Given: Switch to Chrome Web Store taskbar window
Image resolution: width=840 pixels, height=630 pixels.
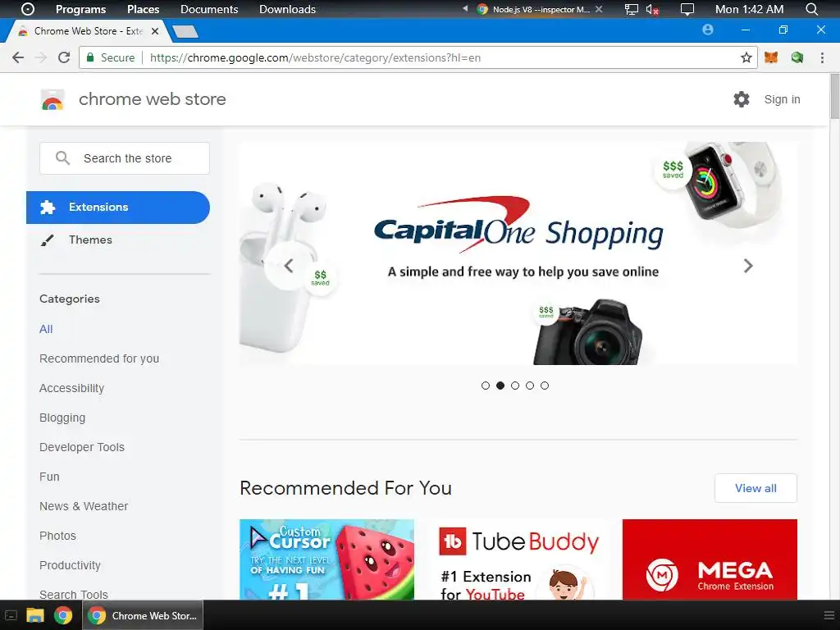Looking at the screenshot, I should [143, 615].
